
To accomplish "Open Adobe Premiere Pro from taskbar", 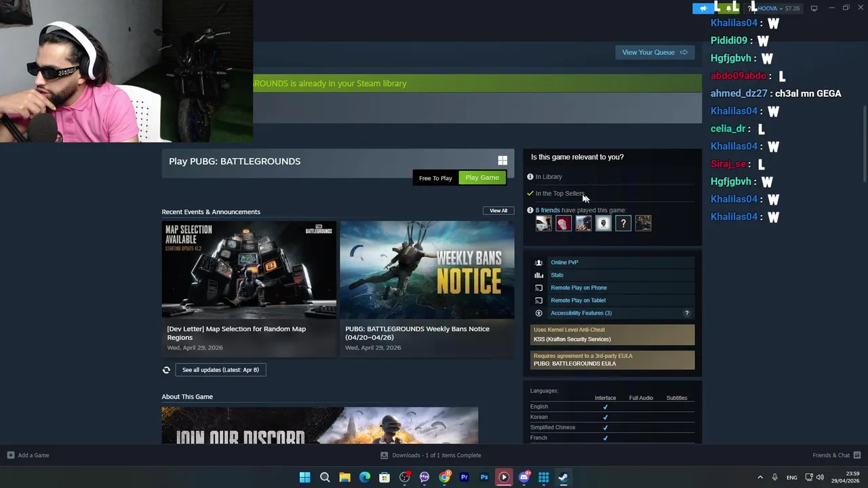I will tap(465, 477).
